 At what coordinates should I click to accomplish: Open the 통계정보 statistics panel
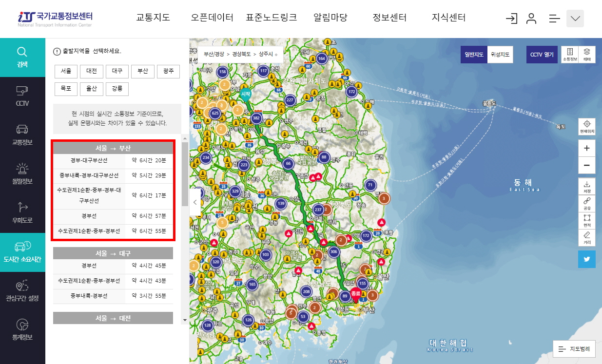[x=22, y=330]
